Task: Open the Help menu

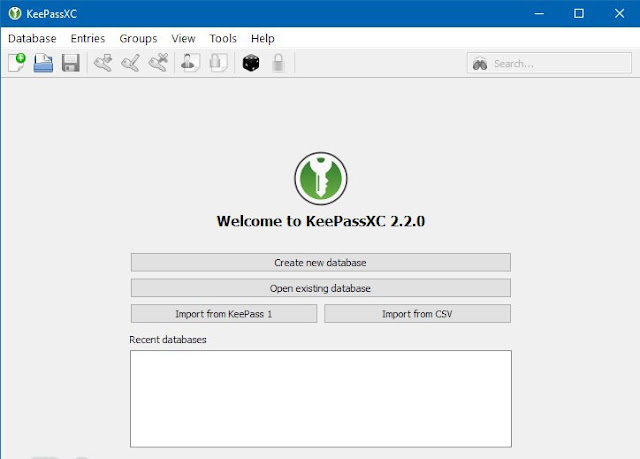Action: click(263, 38)
